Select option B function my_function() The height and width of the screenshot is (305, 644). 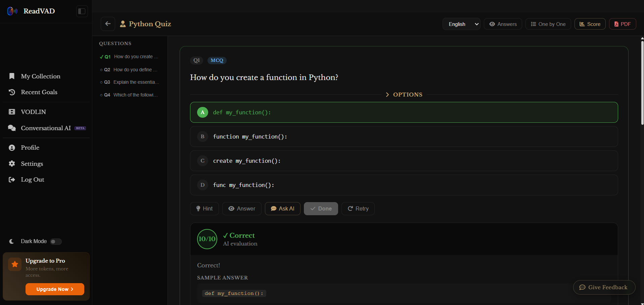(404, 137)
